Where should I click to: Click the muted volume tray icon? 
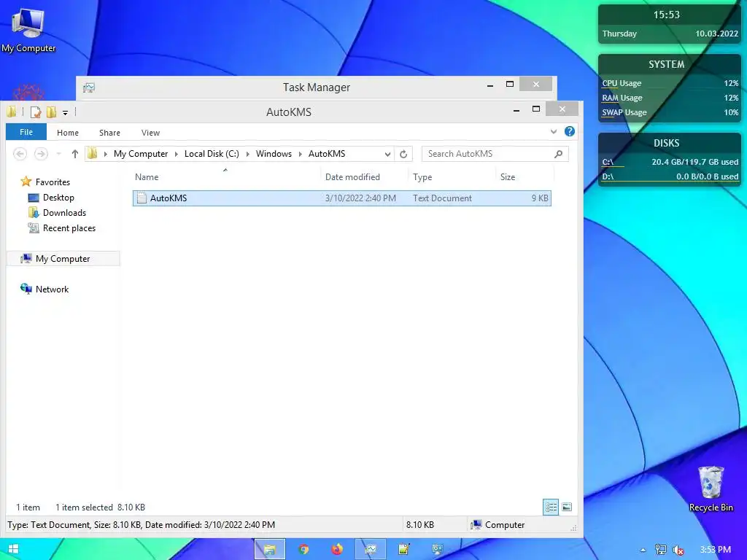(x=678, y=550)
